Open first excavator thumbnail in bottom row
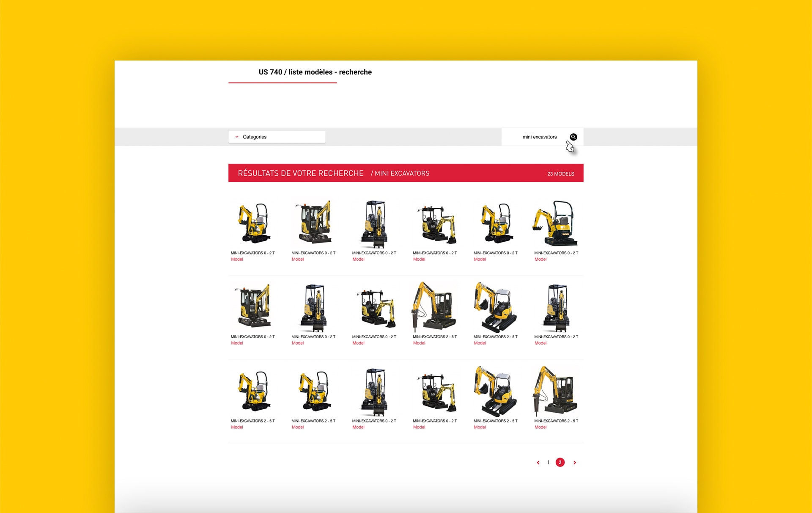The height and width of the screenshot is (513, 812). pyautogui.click(x=254, y=391)
